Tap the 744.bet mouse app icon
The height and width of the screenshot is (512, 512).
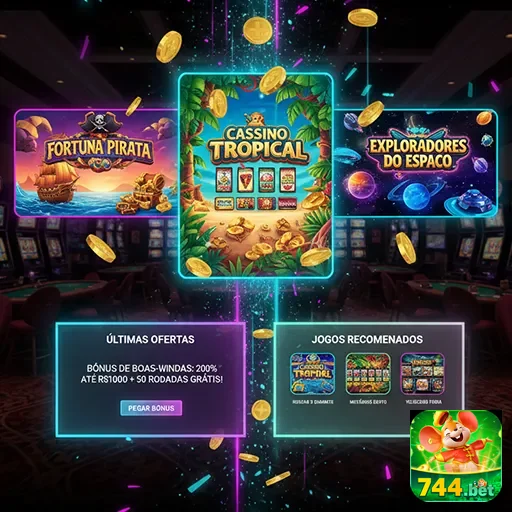tap(456, 456)
